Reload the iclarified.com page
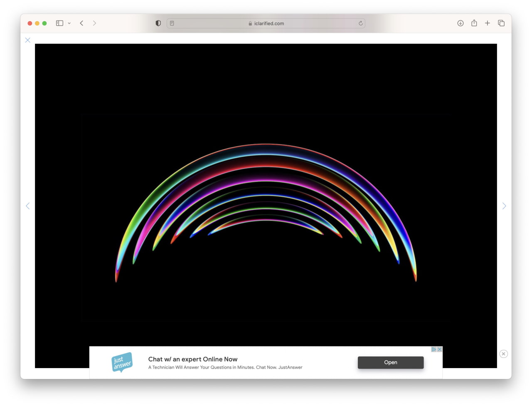The height and width of the screenshot is (406, 532). coord(360,23)
